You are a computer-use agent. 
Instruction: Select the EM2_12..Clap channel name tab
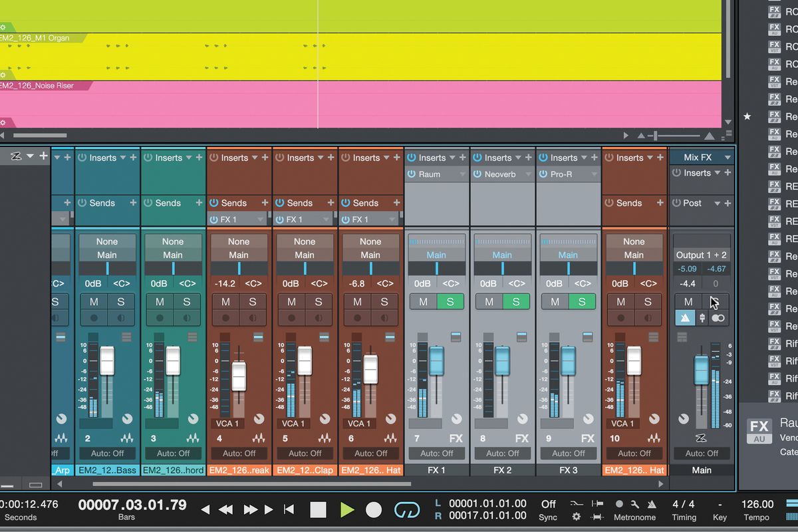click(304, 469)
